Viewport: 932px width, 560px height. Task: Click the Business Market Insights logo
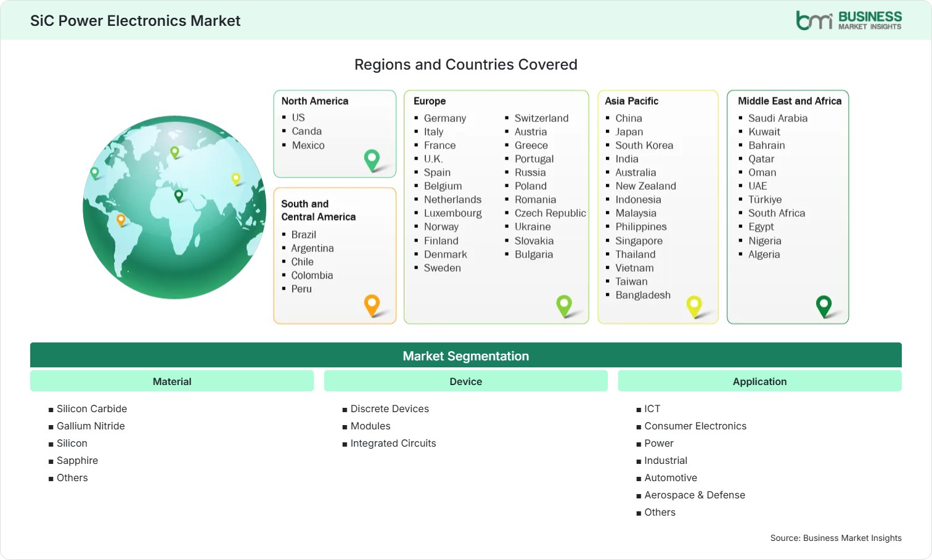[849, 20]
